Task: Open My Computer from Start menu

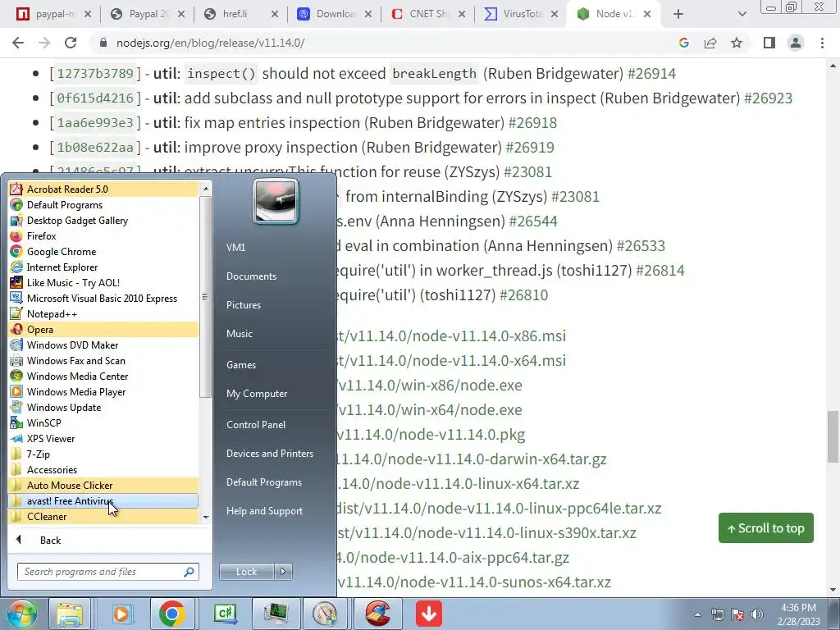Action: click(x=257, y=394)
